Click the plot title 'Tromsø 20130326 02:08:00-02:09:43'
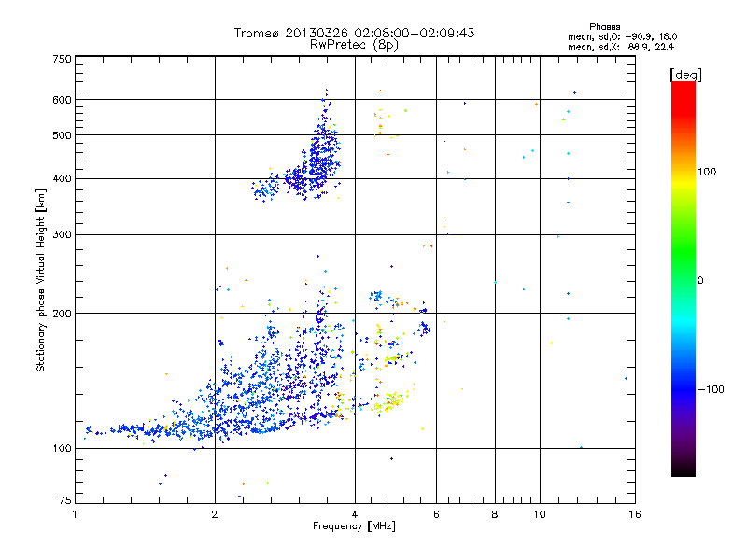Screen dimensions: 747x560 point(354,33)
